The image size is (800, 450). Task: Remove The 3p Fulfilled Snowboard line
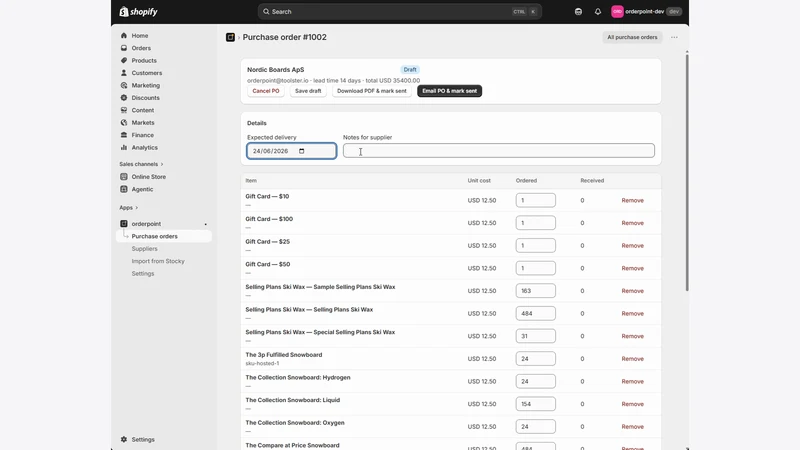click(x=632, y=359)
